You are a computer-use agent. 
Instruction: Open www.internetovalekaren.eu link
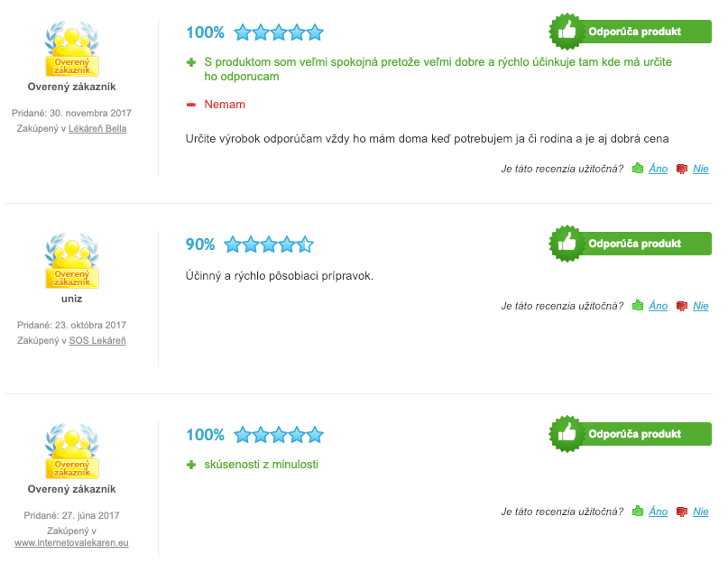[71, 542]
